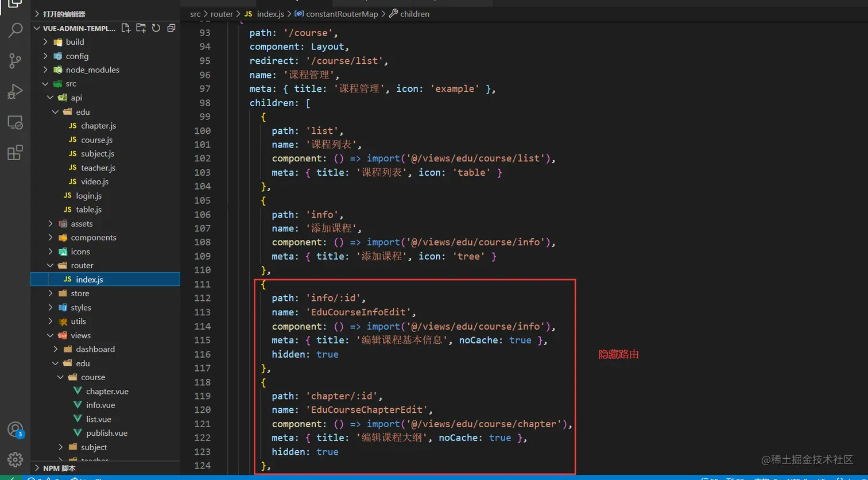868x480 pixels.
Task: Open teacher.js in the explorer
Action: coord(105,168)
